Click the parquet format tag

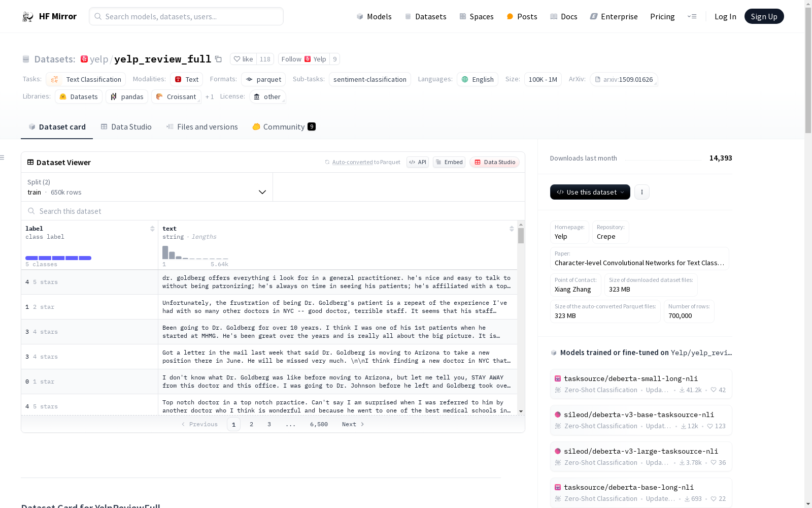263,79
